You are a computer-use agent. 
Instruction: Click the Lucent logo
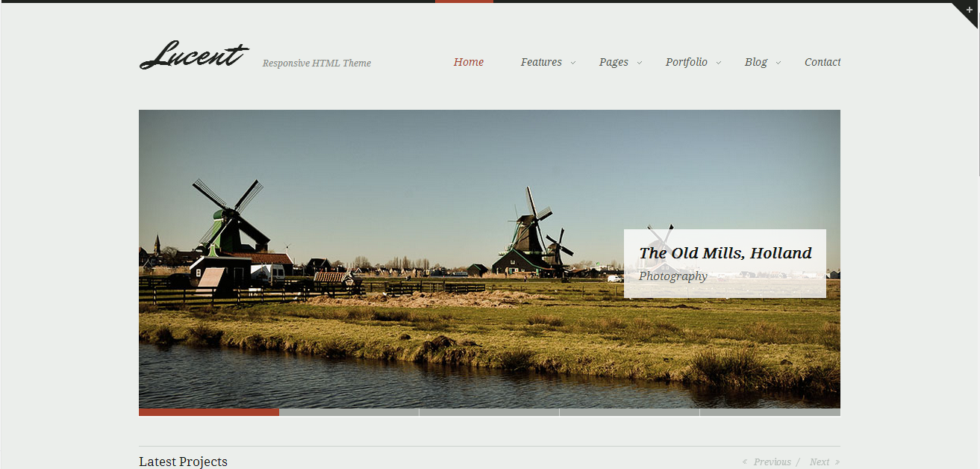point(194,55)
